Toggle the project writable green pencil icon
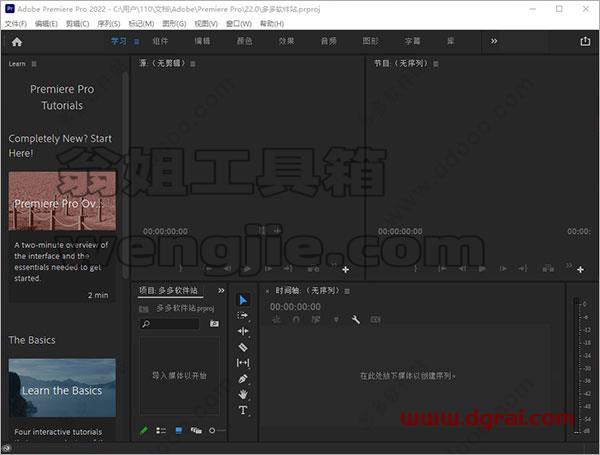Viewport: 600px width, 455px height. (143, 431)
